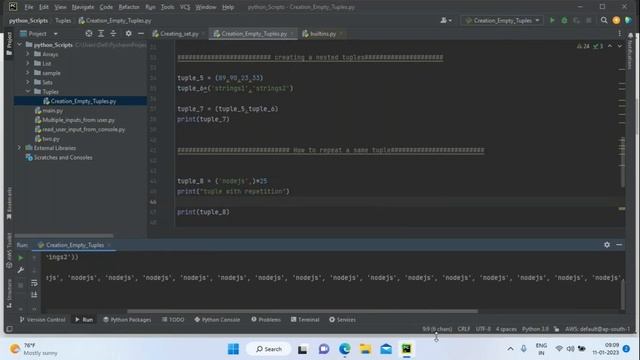Collapse python_Scripts root folder

(x=19, y=44)
